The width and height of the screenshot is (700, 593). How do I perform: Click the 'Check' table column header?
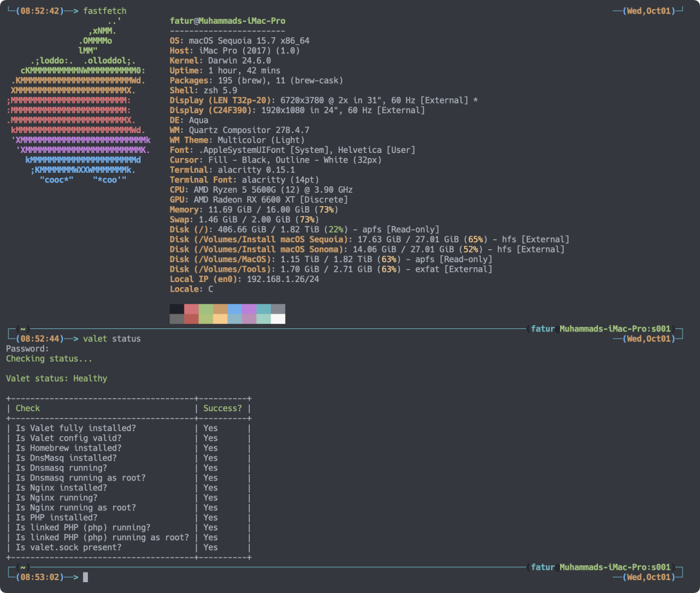pos(28,408)
